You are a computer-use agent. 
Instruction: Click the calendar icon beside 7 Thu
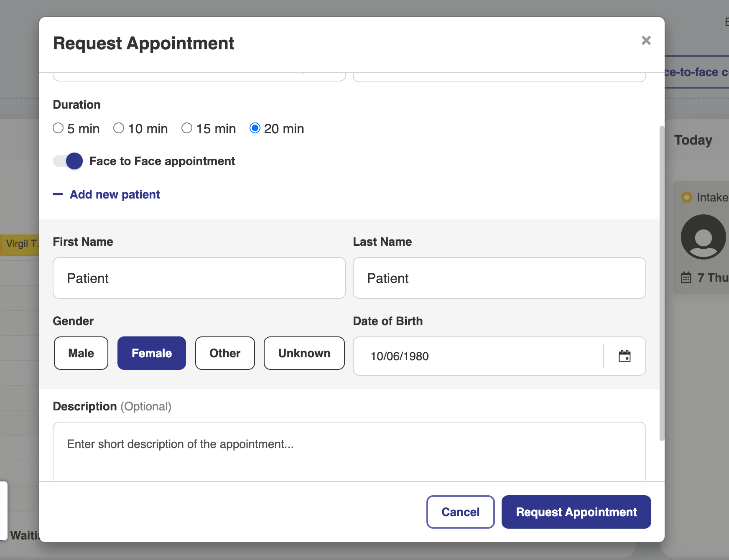click(x=686, y=277)
